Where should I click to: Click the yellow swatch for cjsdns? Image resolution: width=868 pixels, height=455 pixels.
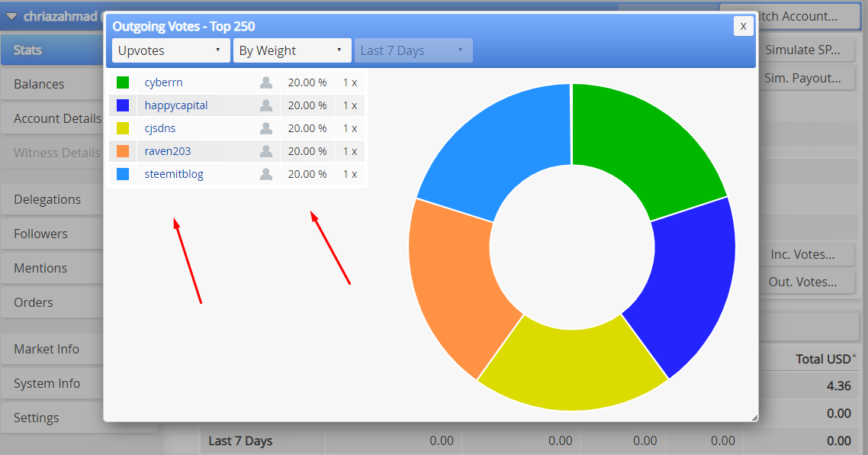(123, 128)
